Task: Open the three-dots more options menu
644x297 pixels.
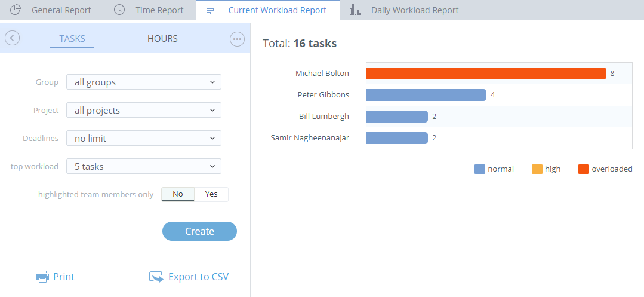Action: (x=238, y=39)
